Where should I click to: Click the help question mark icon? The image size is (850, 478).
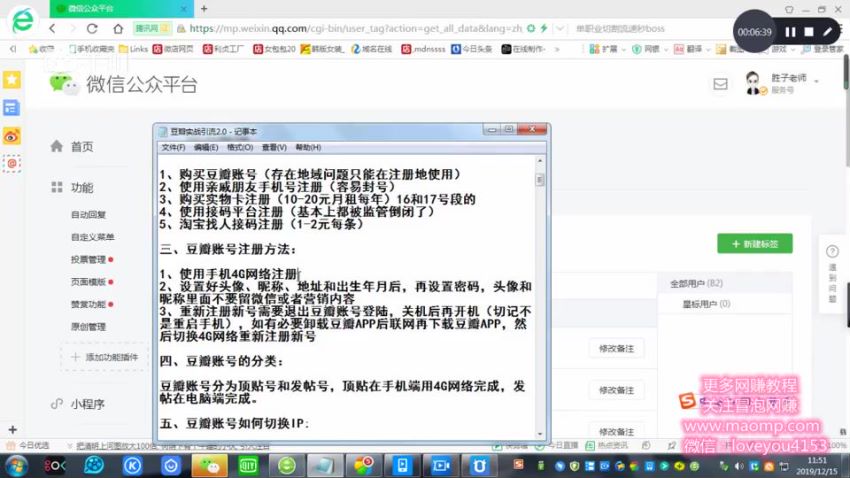(832, 251)
